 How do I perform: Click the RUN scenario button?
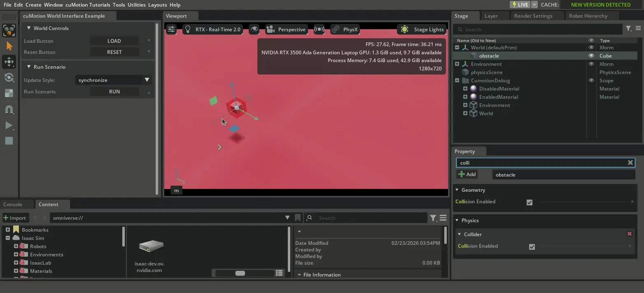[114, 92]
